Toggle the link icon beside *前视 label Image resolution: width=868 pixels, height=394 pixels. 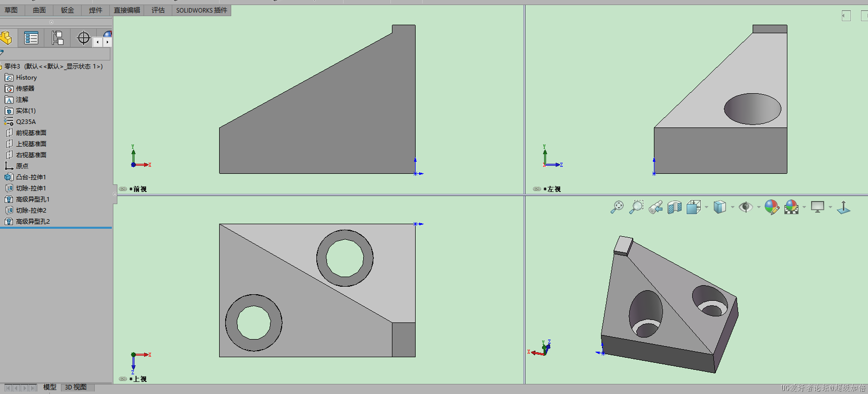[x=123, y=189]
